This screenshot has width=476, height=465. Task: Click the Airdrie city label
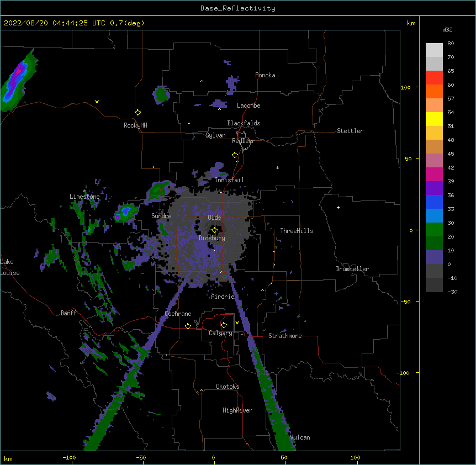pos(223,297)
